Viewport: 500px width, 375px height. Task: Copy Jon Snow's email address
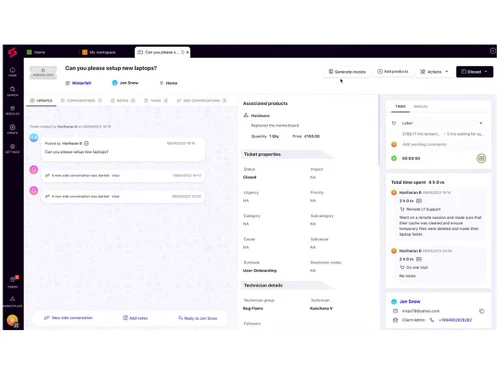(x=482, y=311)
